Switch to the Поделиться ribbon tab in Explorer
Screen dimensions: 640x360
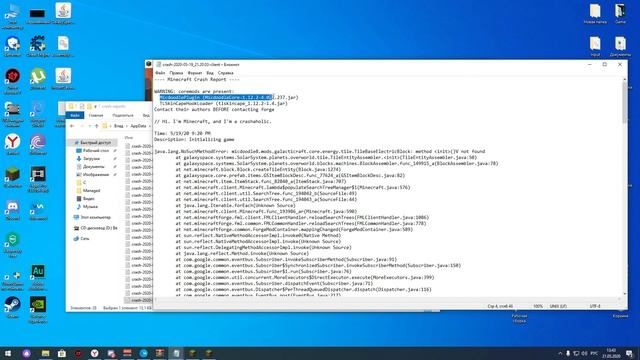(123, 116)
